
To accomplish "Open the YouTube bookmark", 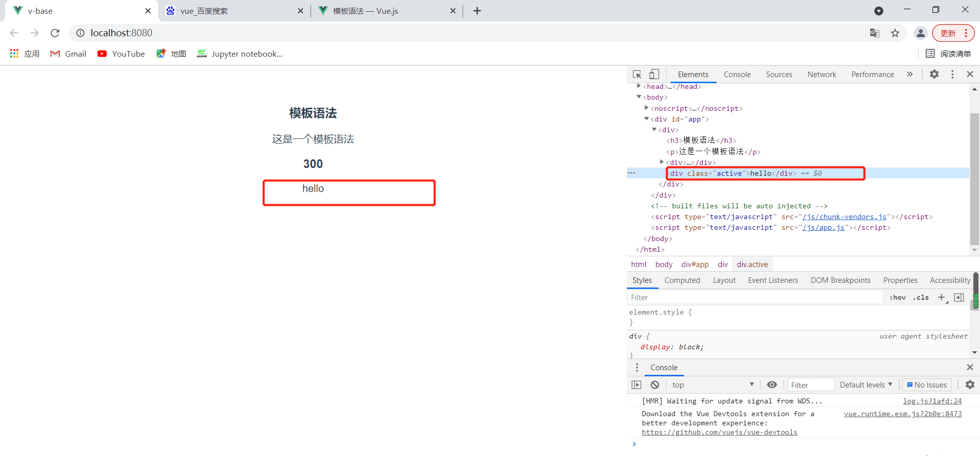I will coord(121,54).
